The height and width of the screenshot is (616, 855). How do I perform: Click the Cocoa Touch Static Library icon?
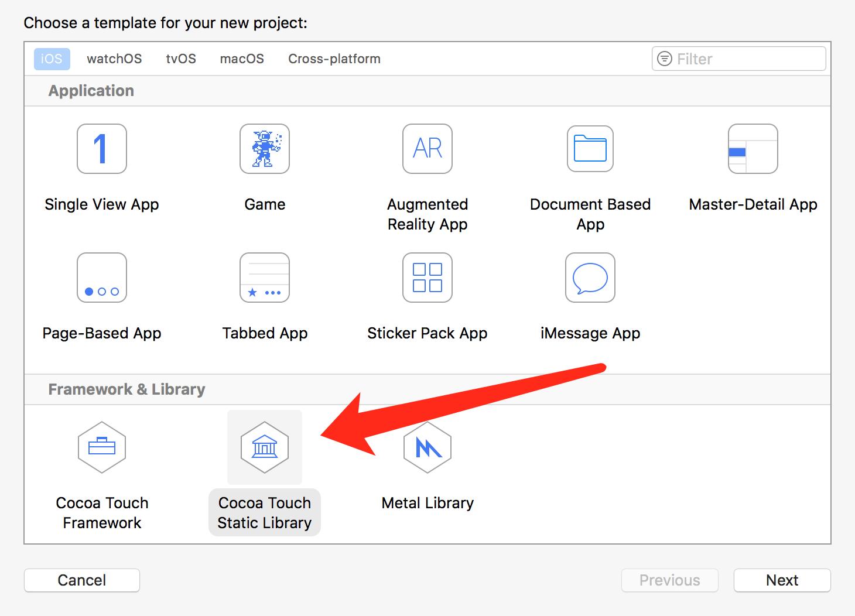click(265, 447)
